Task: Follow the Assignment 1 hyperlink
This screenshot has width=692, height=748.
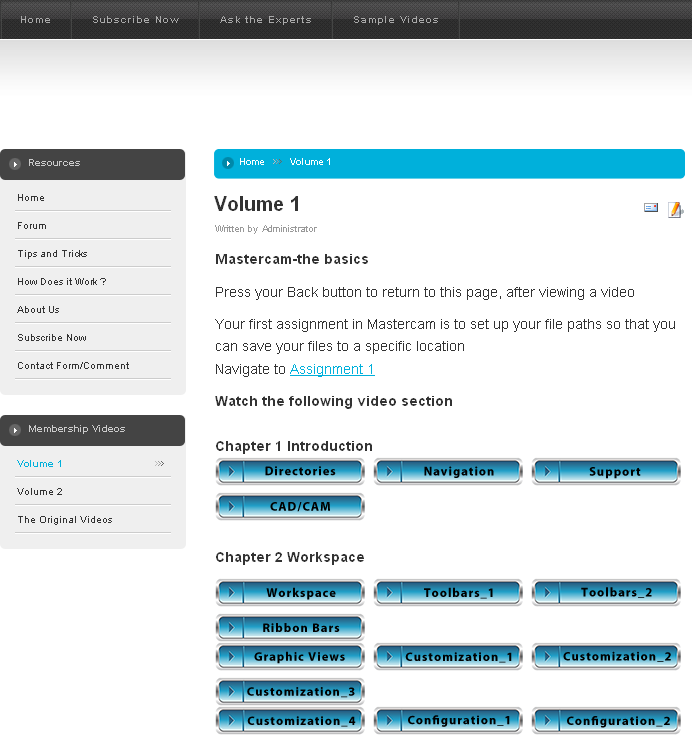Action: [x=332, y=369]
